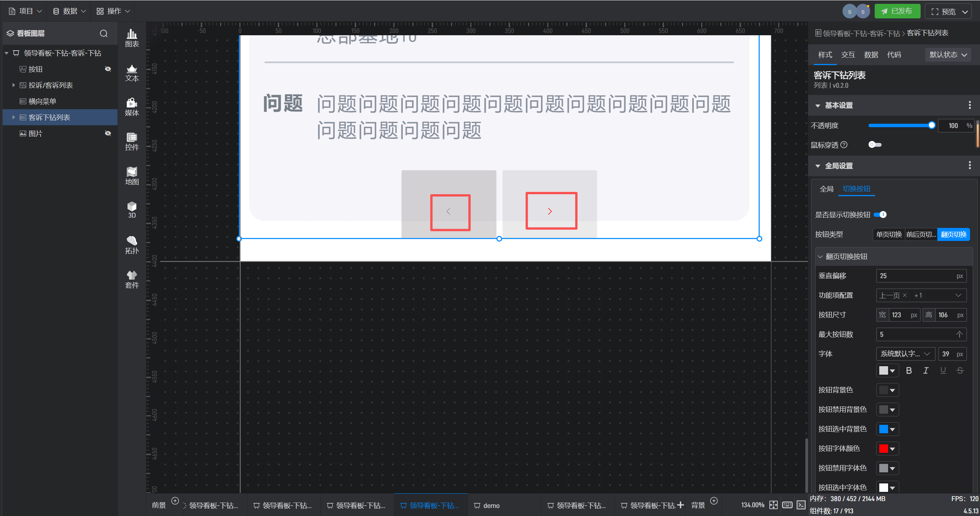Click the italic font style icon
980x516 pixels.
(926, 370)
